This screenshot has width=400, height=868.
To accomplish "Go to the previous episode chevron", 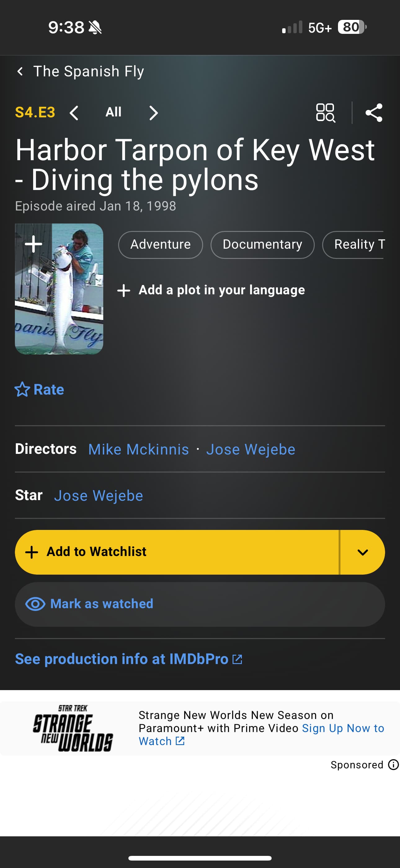I will click(x=74, y=113).
